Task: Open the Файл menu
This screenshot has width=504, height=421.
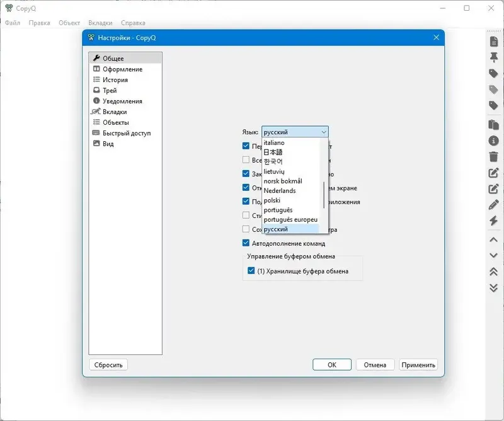Action: pyautogui.click(x=13, y=23)
